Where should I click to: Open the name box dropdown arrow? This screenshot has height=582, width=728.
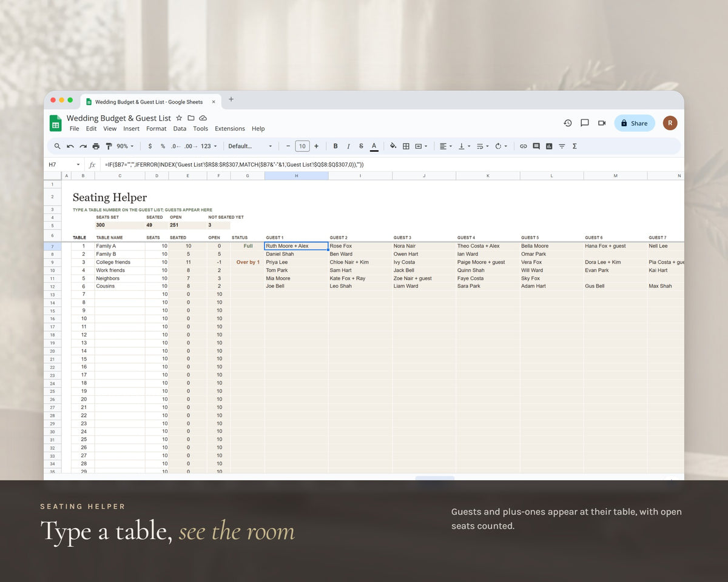78,165
